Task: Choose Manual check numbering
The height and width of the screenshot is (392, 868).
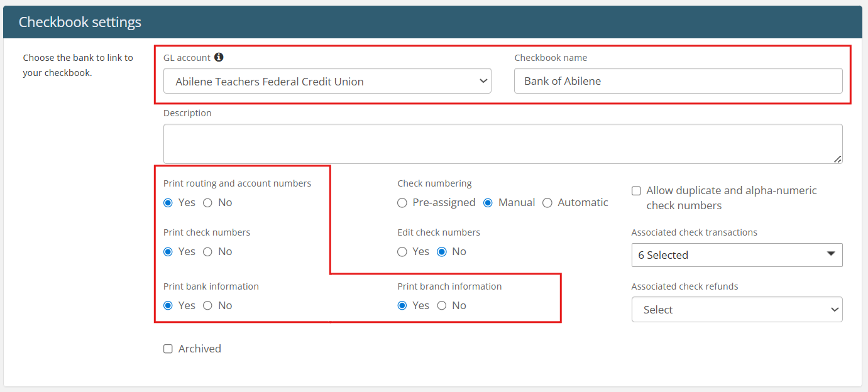Action: tap(488, 203)
